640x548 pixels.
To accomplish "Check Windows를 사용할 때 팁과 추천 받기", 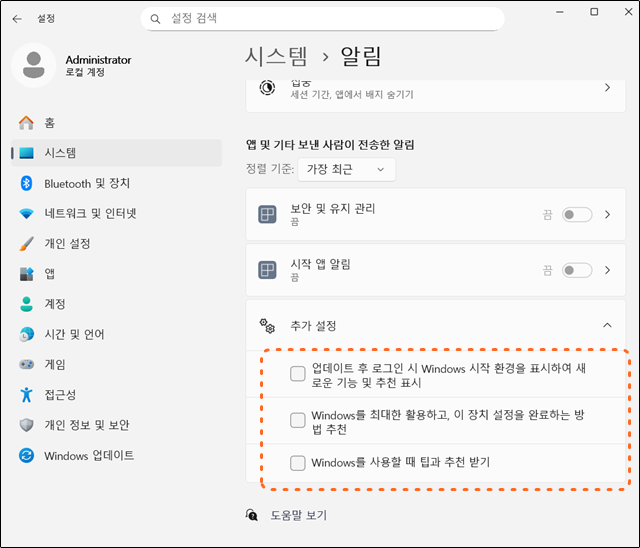I will point(298,463).
